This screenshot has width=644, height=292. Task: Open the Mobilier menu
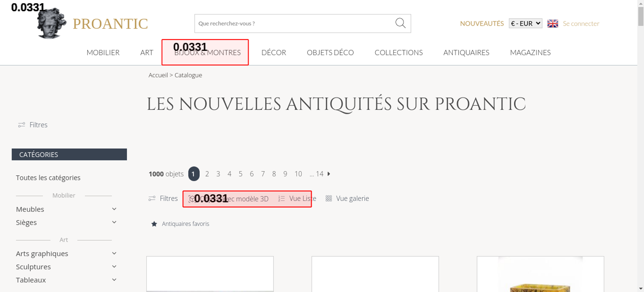103,52
